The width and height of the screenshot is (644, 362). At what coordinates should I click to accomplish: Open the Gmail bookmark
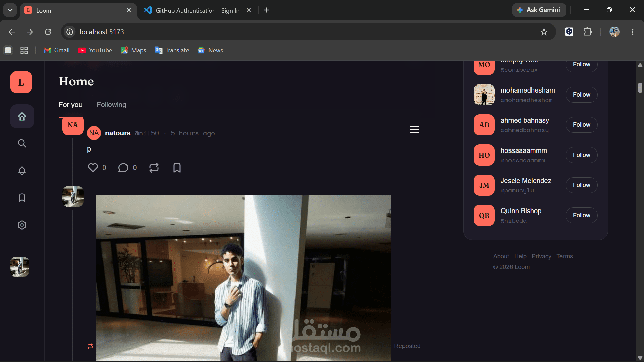coord(57,50)
